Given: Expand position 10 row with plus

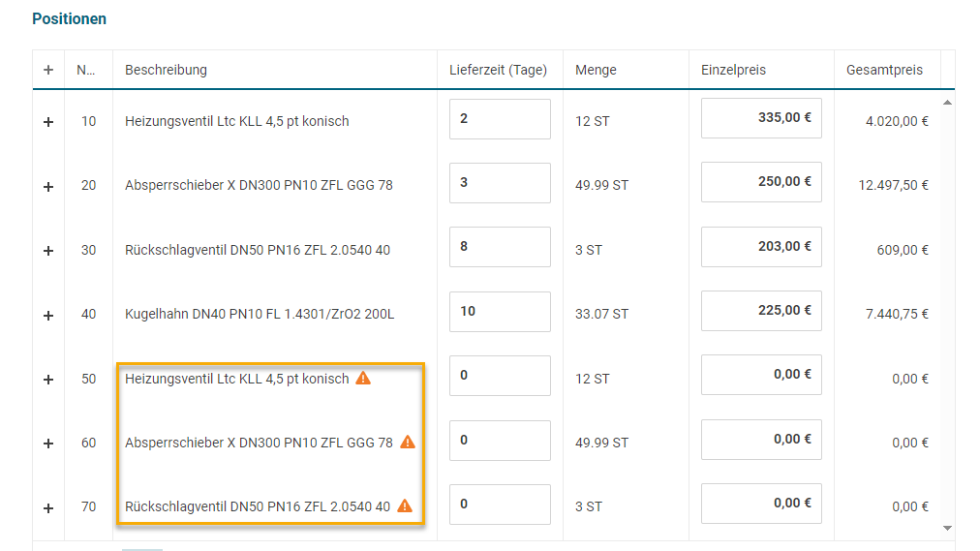Looking at the screenshot, I should [x=48, y=122].
